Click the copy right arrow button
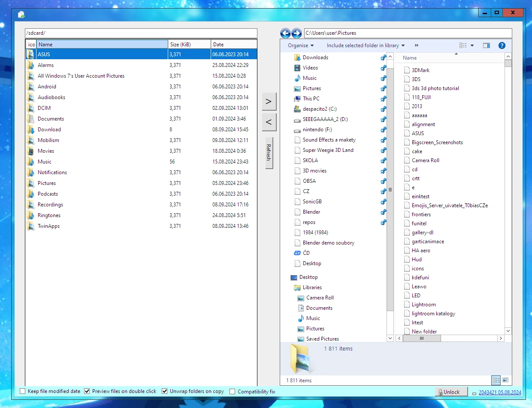 coord(269,102)
